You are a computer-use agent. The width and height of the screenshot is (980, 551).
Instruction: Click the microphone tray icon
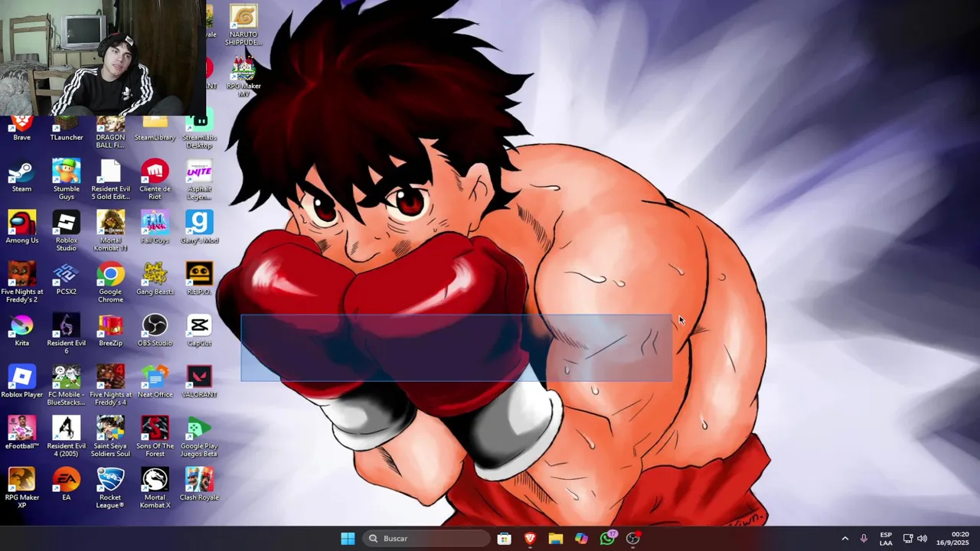(x=864, y=538)
